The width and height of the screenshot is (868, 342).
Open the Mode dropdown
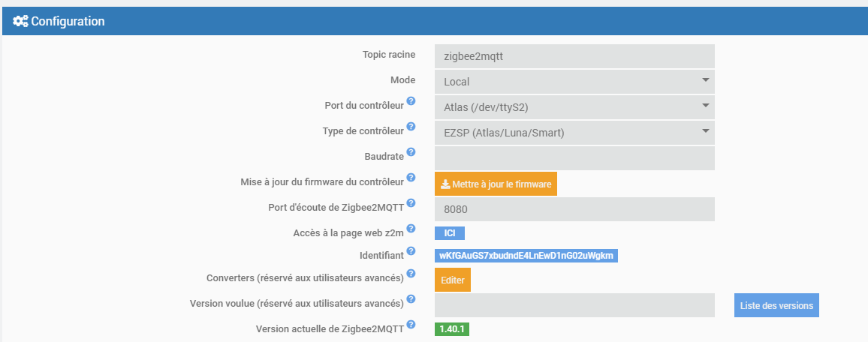[574, 81]
